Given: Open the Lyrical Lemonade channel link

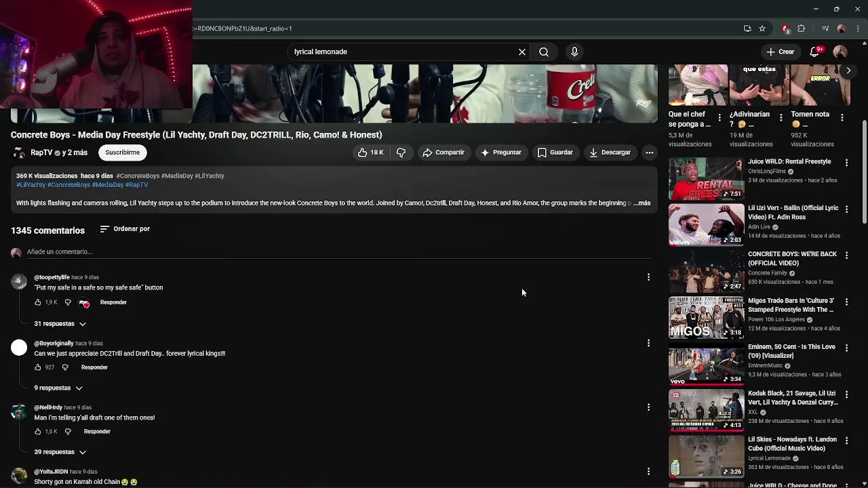Looking at the screenshot, I should [769, 458].
